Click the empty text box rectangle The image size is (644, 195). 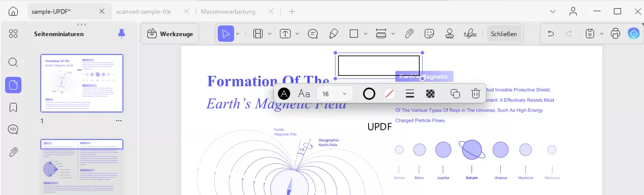click(x=379, y=66)
